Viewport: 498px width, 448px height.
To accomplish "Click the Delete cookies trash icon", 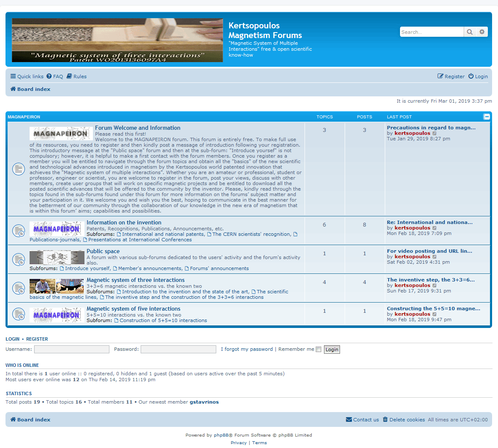I will click(x=385, y=420).
